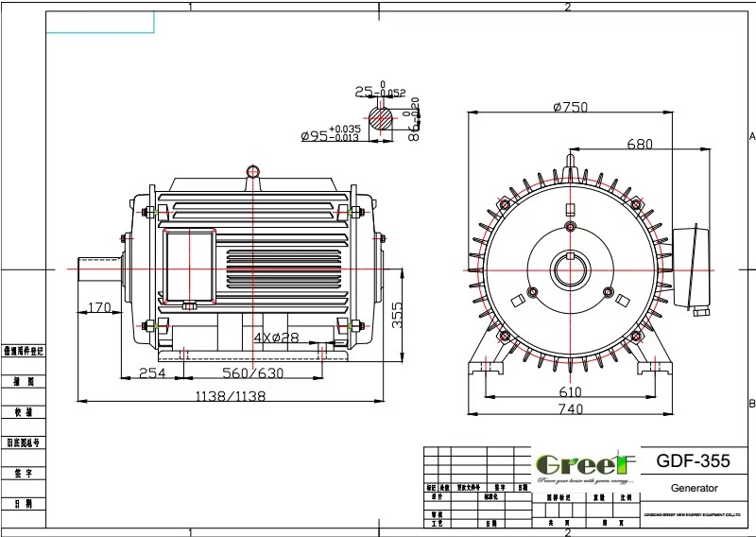Click the 610 foot spacing dimension
This screenshot has width=756, height=537.
571,391
